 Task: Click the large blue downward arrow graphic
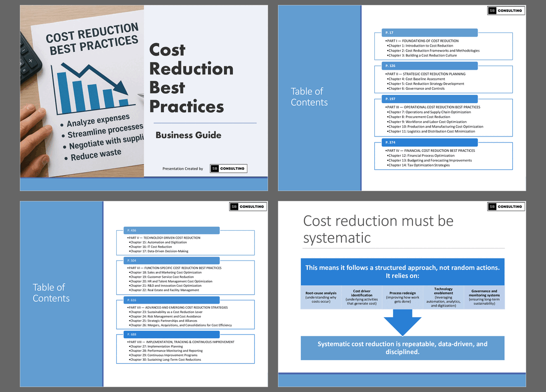(403, 322)
